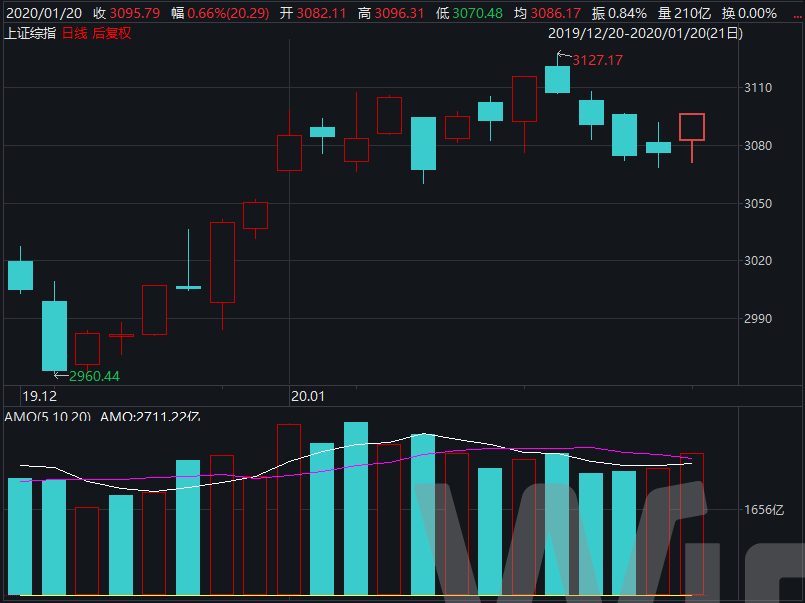Click the 1656亿 volume axis label
This screenshot has height=603, width=805.
tap(765, 510)
